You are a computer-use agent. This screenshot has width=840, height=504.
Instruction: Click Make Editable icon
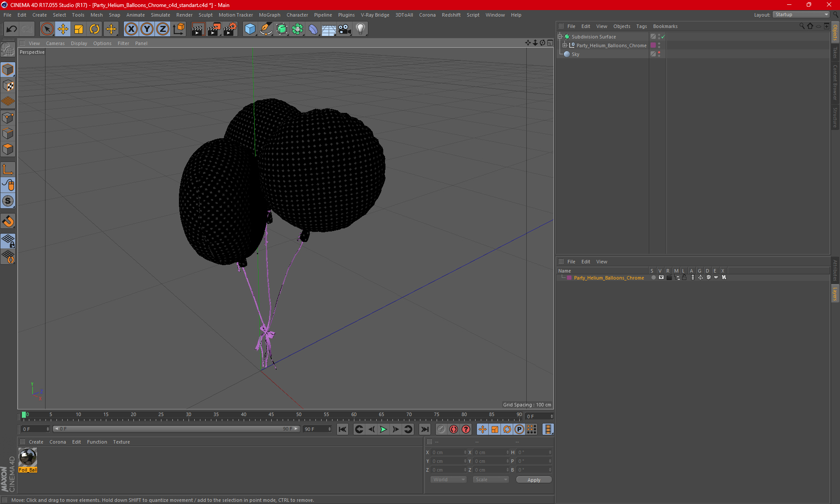tap(8, 50)
